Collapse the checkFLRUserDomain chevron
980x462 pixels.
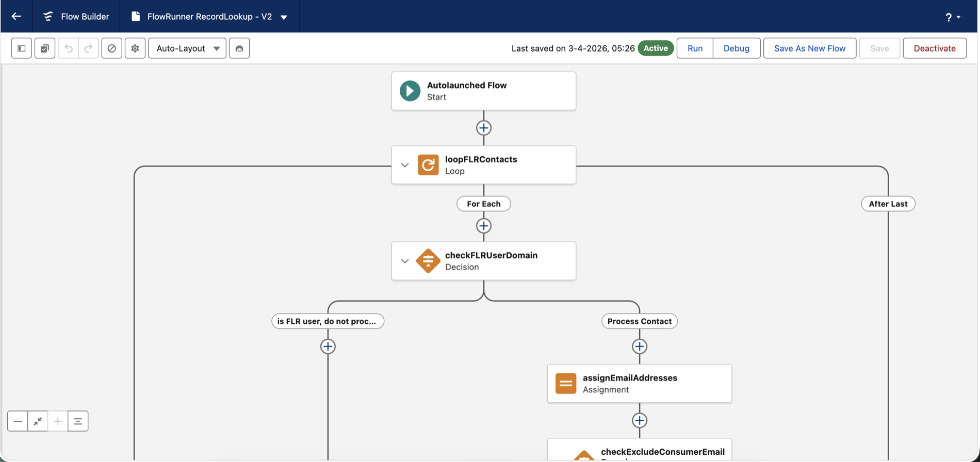405,261
